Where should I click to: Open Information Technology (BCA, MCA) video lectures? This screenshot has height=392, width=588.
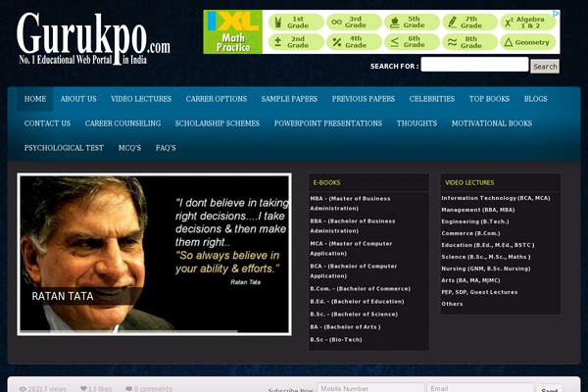click(495, 198)
